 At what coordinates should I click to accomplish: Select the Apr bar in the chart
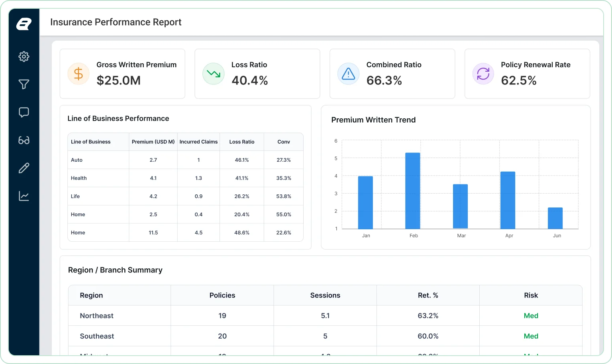tap(508, 200)
